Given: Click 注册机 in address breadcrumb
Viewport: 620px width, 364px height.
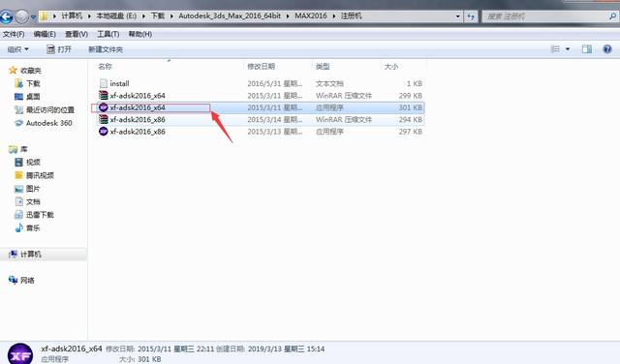Looking at the screenshot, I should (x=351, y=15).
